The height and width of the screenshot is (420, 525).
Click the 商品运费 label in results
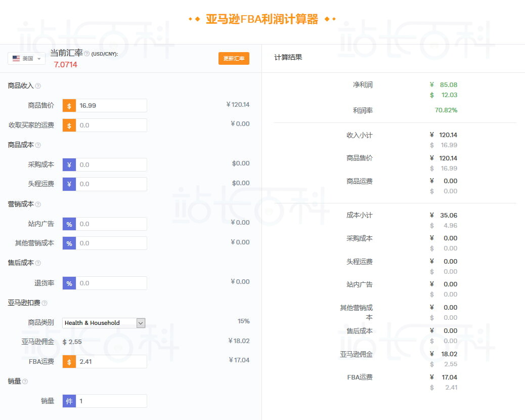tap(359, 182)
